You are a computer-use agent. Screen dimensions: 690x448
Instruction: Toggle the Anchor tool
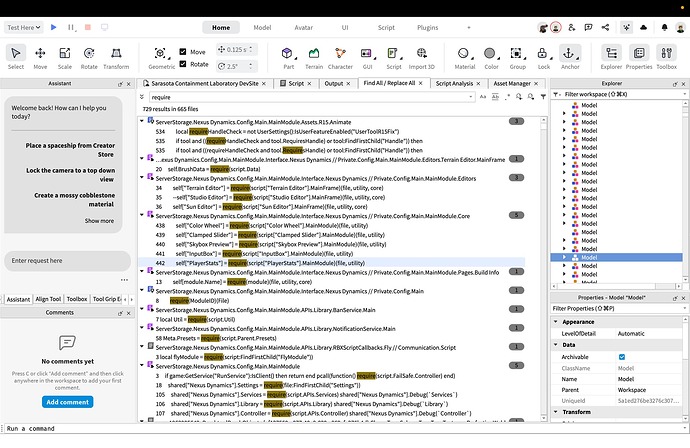[x=570, y=57]
